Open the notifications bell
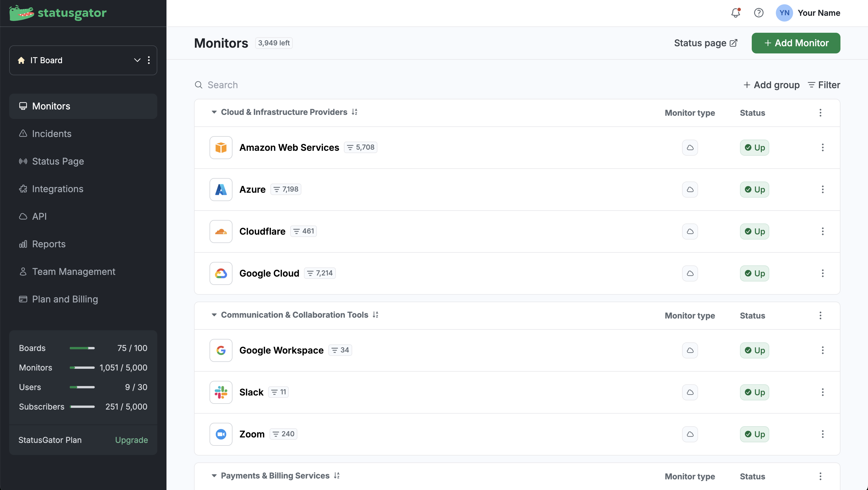This screenshot has width=868, height=490. 735,13
